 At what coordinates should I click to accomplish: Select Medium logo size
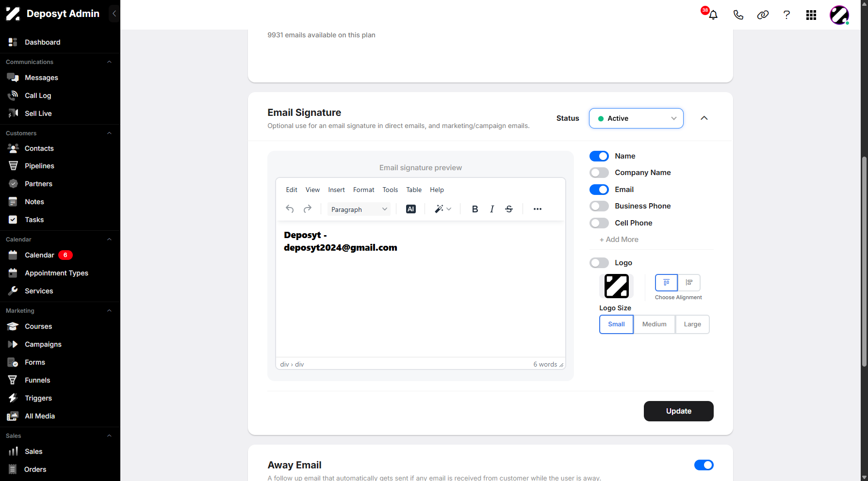(654, 324)
